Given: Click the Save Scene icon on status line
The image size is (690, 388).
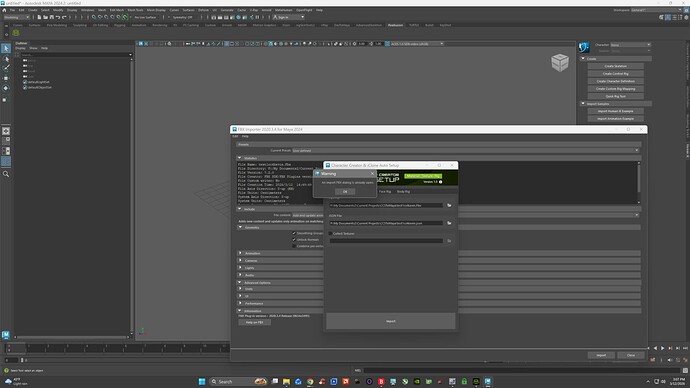Looking at the screenshot, I should click(x=51, y=17).
